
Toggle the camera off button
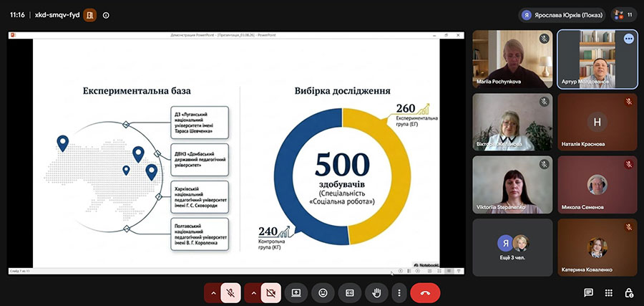coord(270,293)
